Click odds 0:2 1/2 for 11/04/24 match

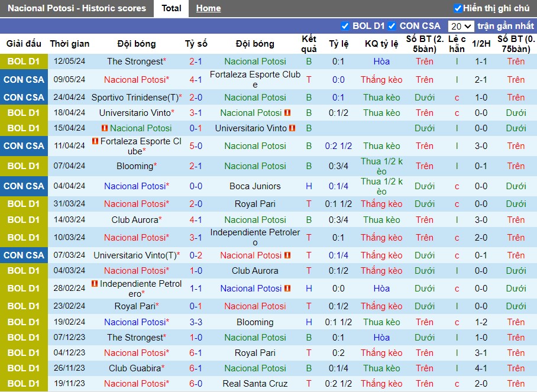point(338,146)
